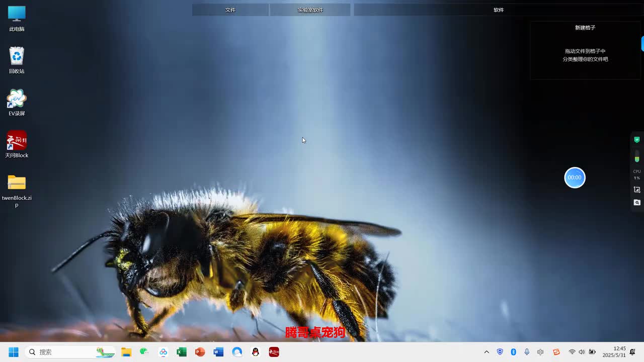Select the EV录屏 desktop shortcut
The width and height of the screenshot is (644, 362).
click(x=17, y=103)
